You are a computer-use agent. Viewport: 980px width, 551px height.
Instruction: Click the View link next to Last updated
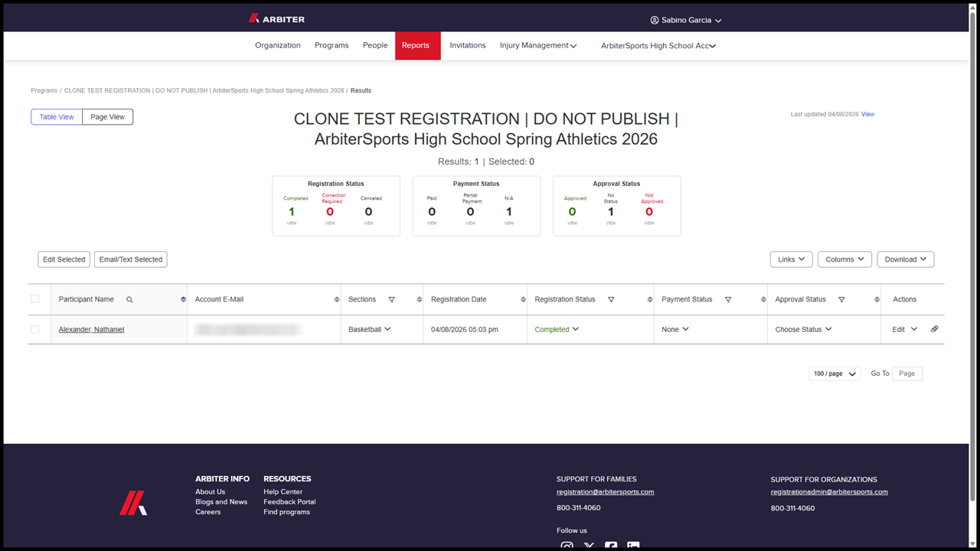point(867,115)
